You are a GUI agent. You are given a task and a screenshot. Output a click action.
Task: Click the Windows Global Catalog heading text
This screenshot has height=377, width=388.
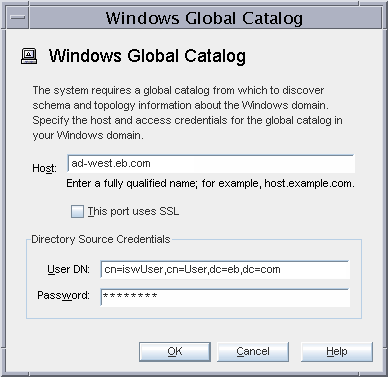click(x=147, y=56)
